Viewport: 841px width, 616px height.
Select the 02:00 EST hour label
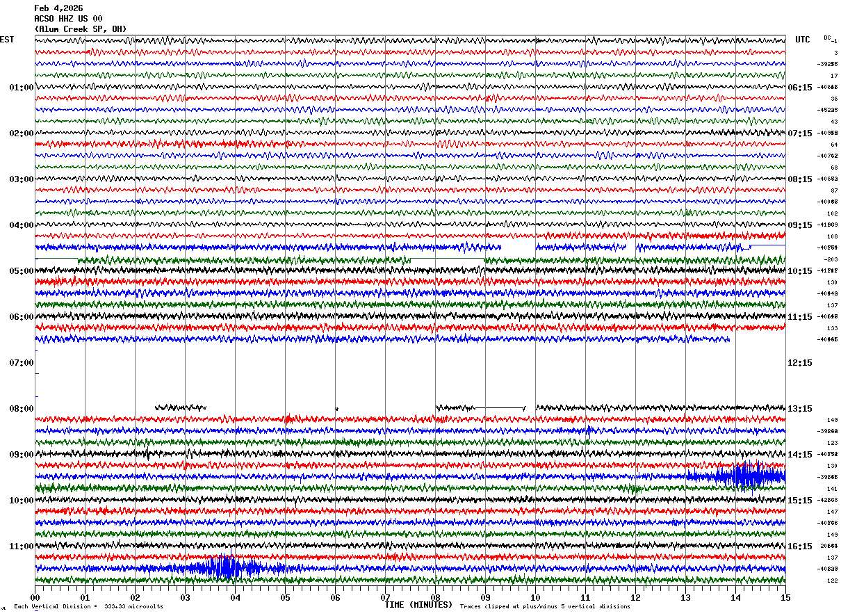click(x=21, y=133)
